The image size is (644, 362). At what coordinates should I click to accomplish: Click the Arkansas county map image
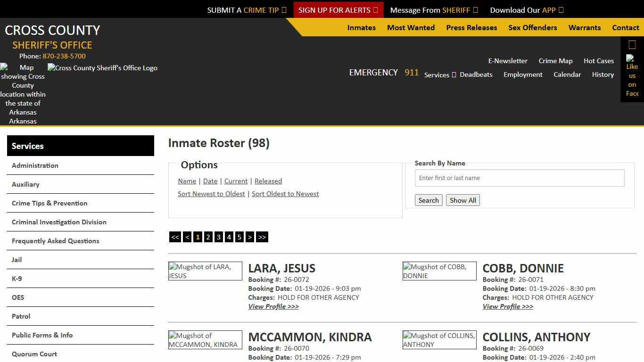[x=23, y=94]
